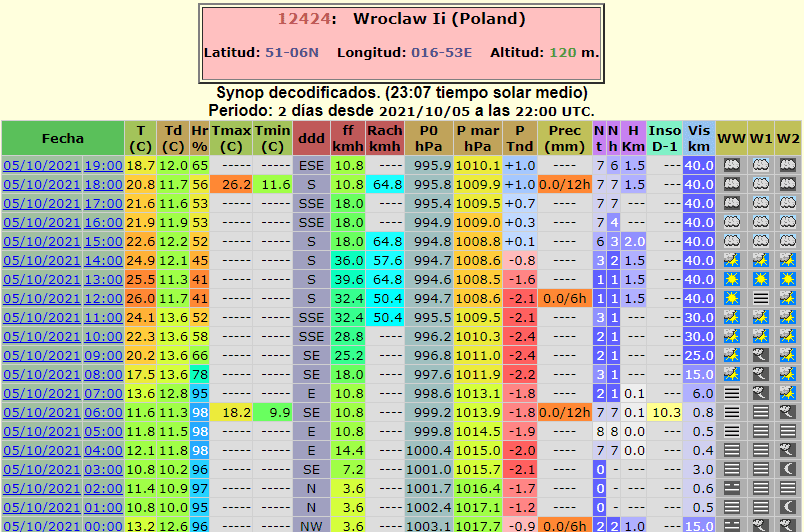
Task: Click the pressure tendency value +0.7
Action: coord(520,203)
